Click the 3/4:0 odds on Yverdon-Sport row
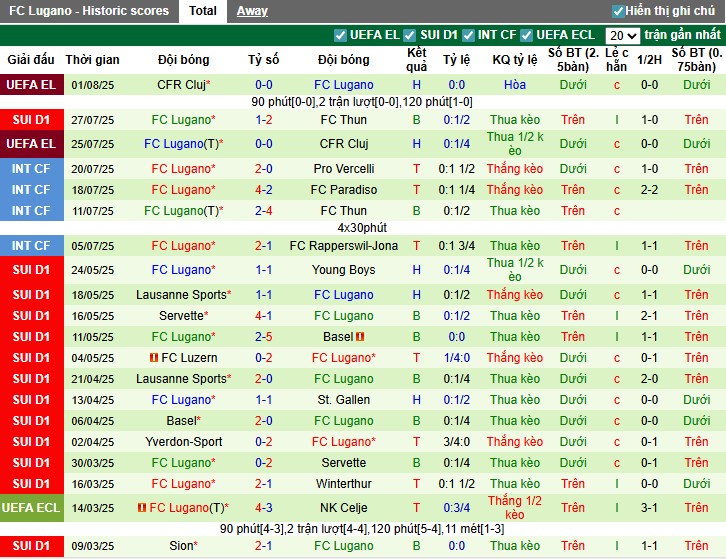726x559 pixels. (x=457, y=442)
